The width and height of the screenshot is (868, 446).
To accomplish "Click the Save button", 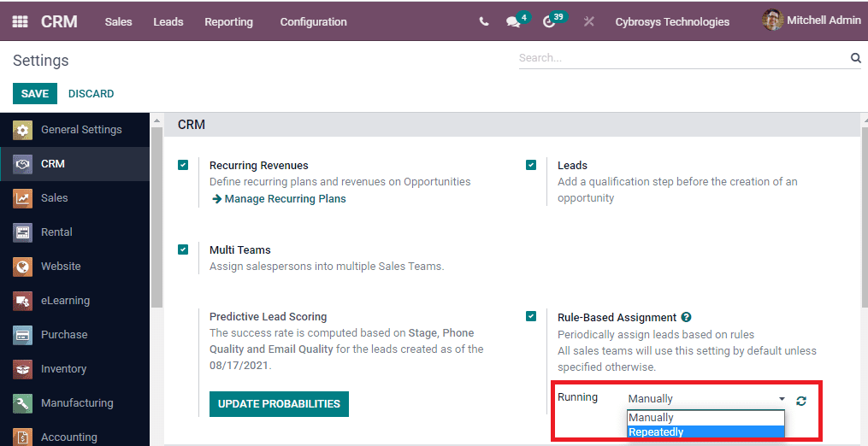I will tap(35, 94).
